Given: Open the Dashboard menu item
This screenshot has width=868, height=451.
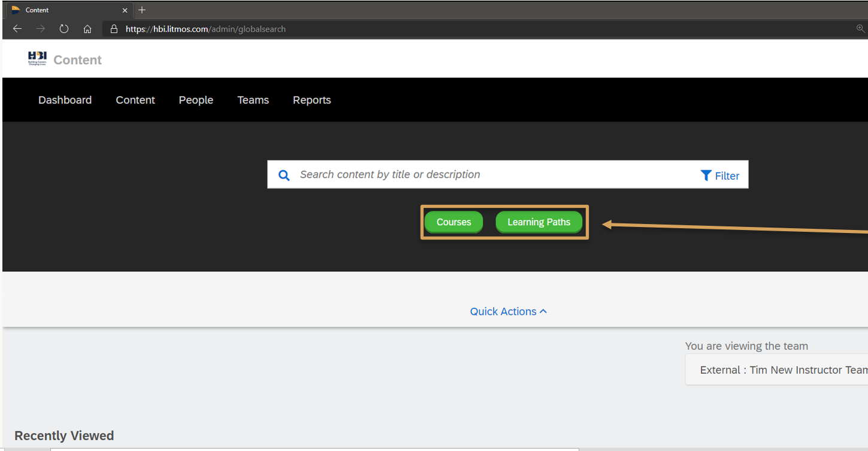Looking at the screenshot, I should pyautogui.click(x=65, y=100).
